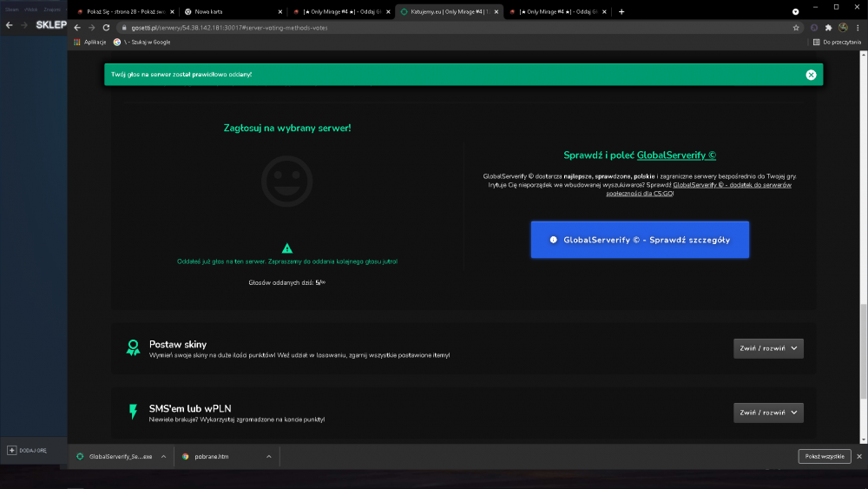Switch to the Nowa karta tab

coord(233,11)
